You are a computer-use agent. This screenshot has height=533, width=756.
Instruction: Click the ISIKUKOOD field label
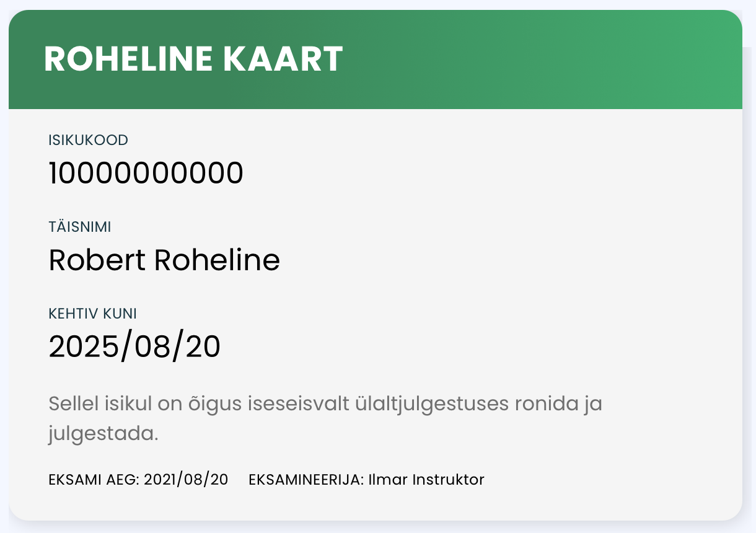88,140
